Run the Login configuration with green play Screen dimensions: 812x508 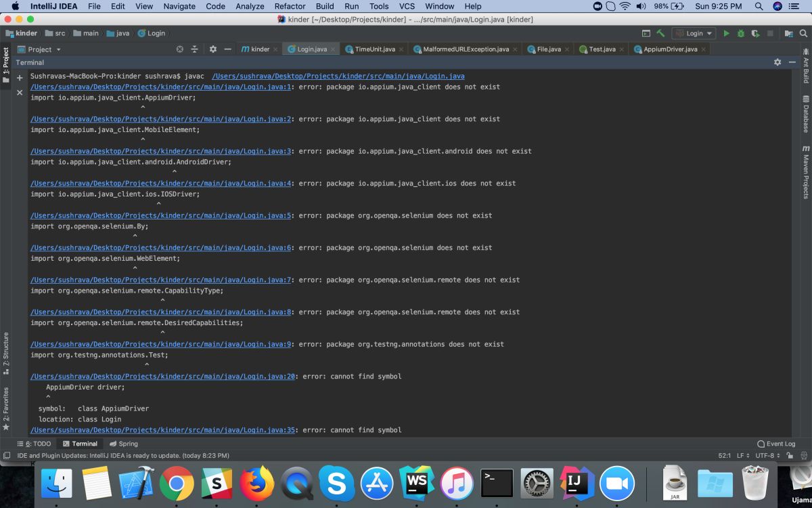[x=726, y=33]
